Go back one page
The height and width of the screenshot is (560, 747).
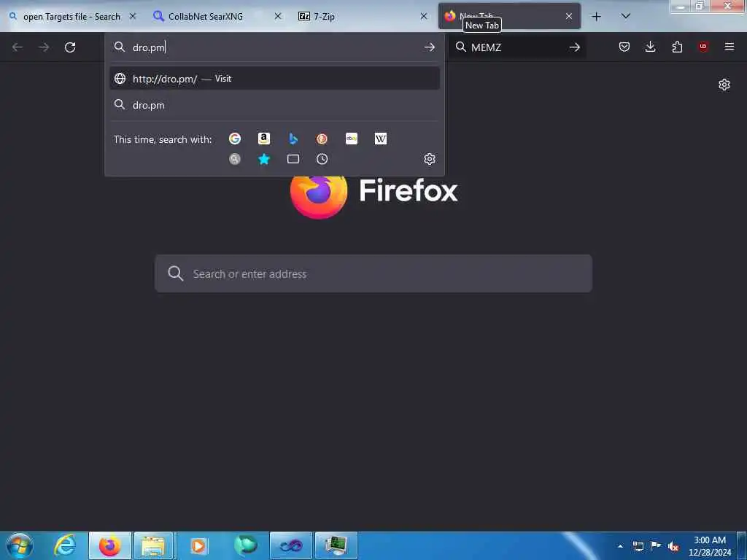18,47
